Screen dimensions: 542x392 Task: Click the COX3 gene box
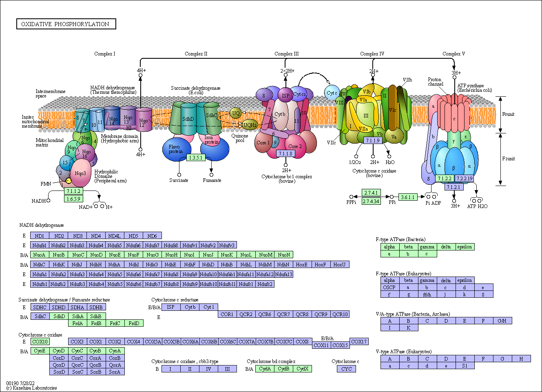pos(77,341)
